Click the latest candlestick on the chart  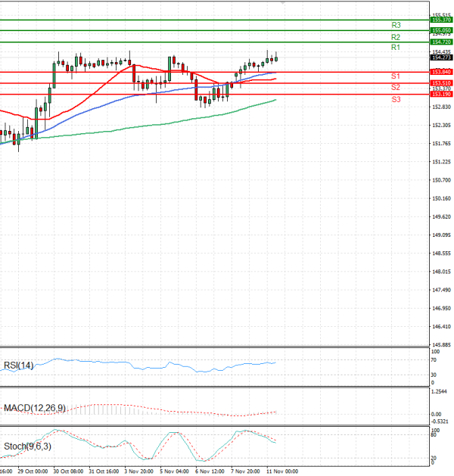coord(276,58)
